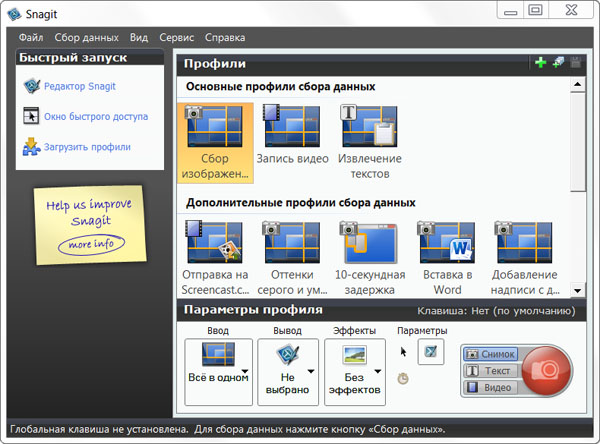Click the Клавиша: Нет (по умолчанию) text
600x444 pixels.
coord(496,310)
